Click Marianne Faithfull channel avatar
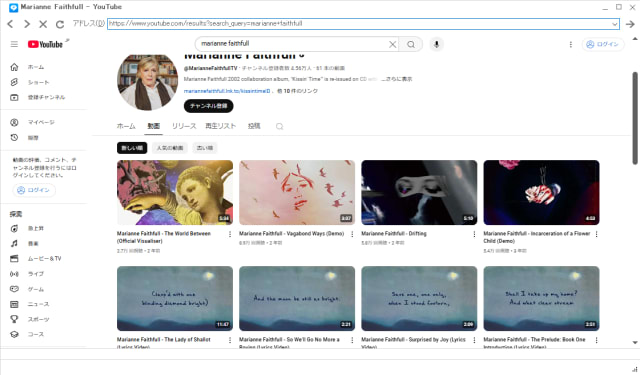This screenshot has height=375, width=640. [x=147, y=82]
